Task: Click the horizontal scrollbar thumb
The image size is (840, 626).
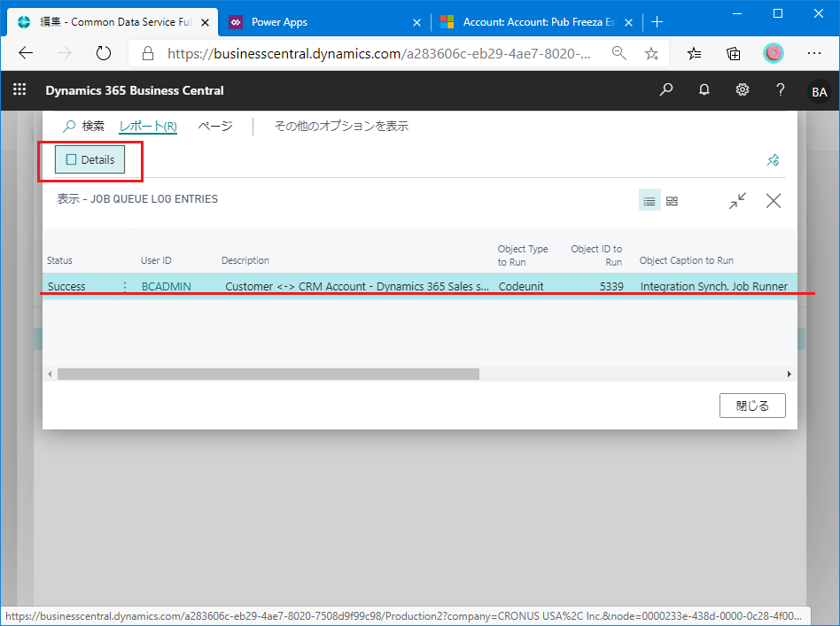Action: (x=268, y=374)
